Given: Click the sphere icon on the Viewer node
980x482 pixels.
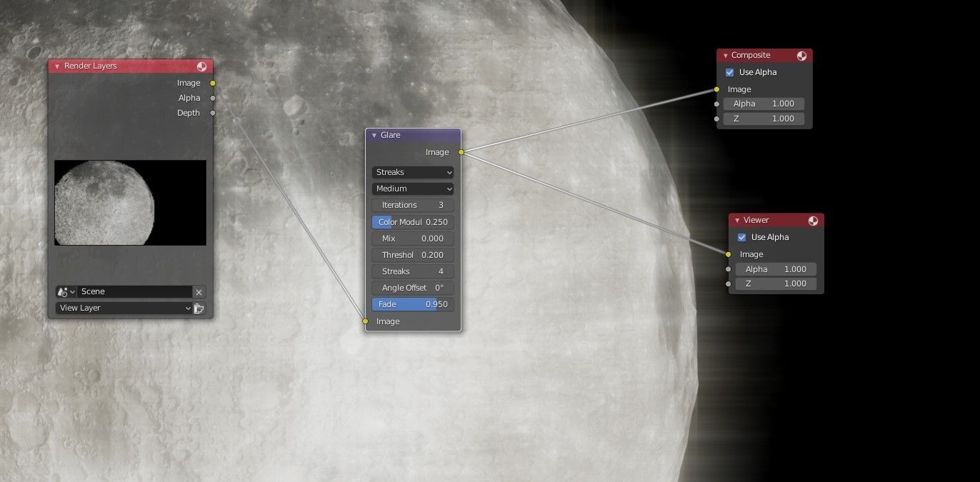Looking at the screenshot, I should pyautogui.click(x=813, y=220).
